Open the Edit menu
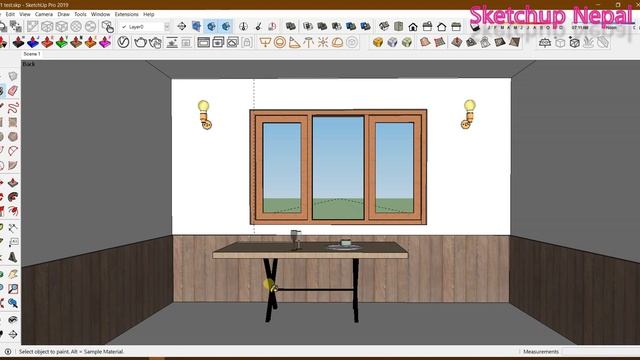The image size is (640, 360). point(10,14)
